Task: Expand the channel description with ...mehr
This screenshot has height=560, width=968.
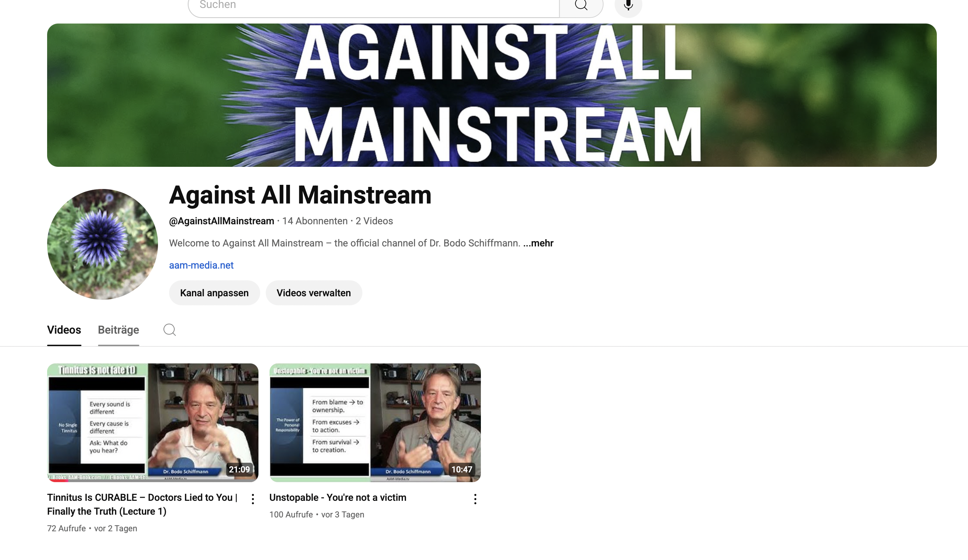Action: tap(538, 243)
